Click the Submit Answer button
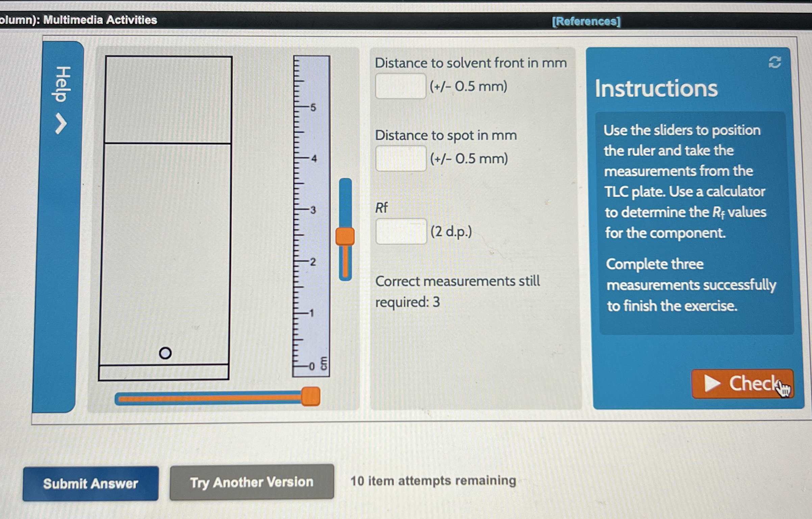The width and height of the screenshot is (812, 519). [91, 484]
